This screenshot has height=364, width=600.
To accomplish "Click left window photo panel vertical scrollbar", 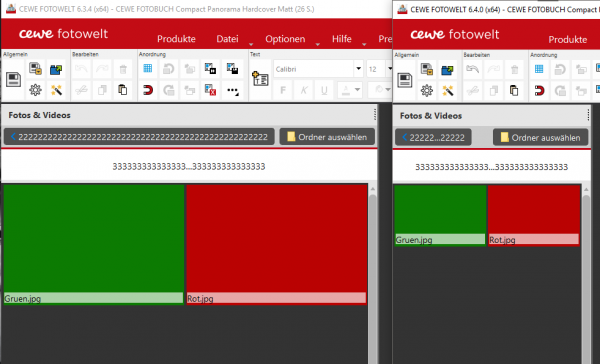I will (x=372, y=274).
